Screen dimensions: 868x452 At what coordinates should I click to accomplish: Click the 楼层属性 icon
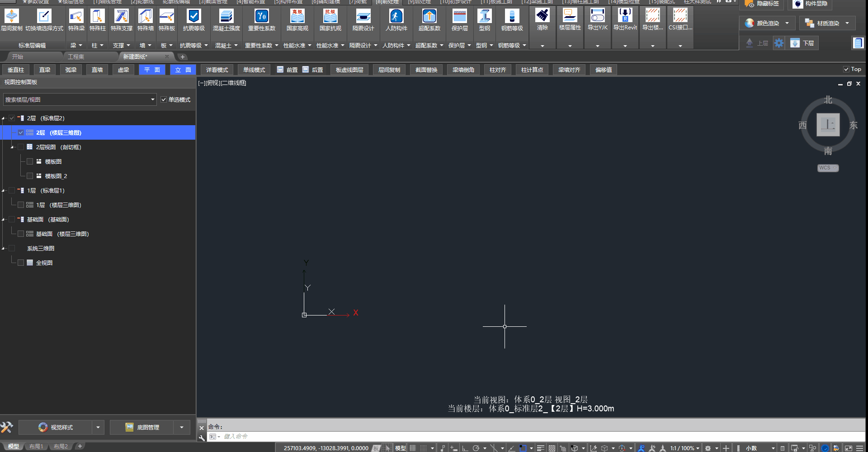pyautogui.click(x=570, y=16)
